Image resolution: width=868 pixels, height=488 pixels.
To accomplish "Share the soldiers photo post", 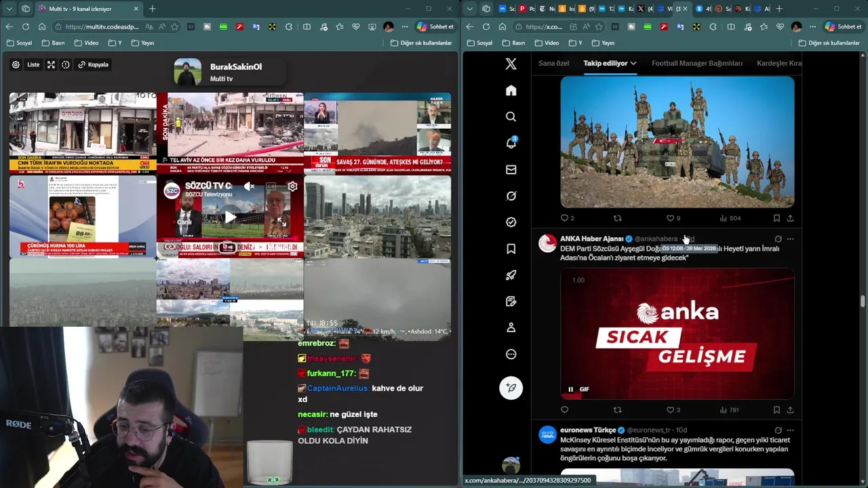I will [790, 218].
